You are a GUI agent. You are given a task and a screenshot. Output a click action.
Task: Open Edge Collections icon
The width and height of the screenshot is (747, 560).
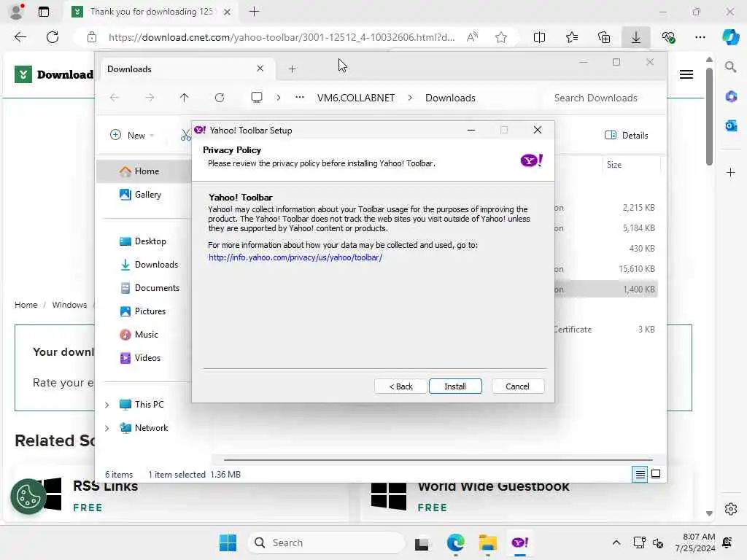(603, 37)
